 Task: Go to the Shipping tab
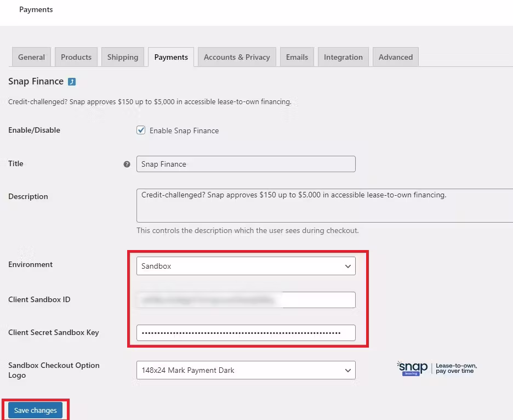click(x=123, y=57)
